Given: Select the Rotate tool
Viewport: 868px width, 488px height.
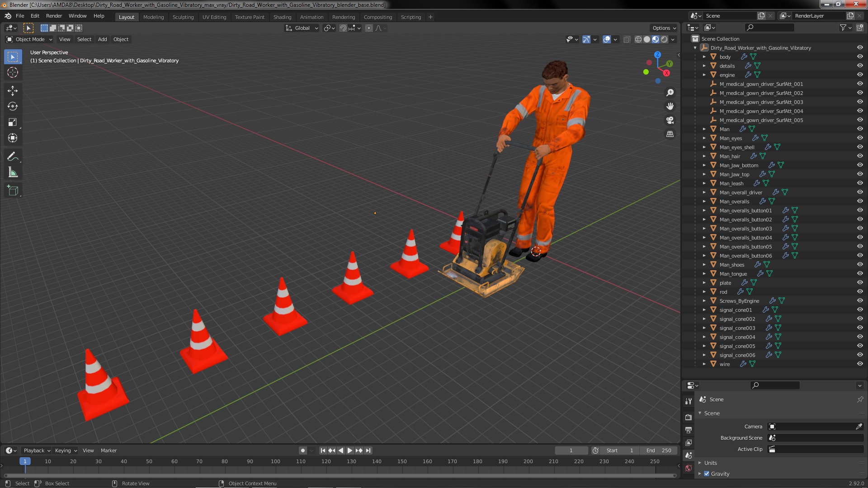Looking at the screenshot, I should (13, 106).
